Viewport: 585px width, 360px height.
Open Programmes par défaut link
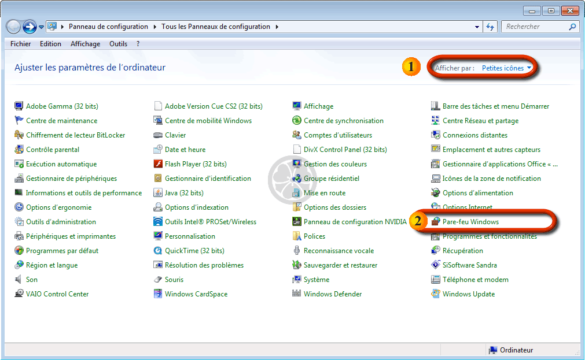[62, 251]
